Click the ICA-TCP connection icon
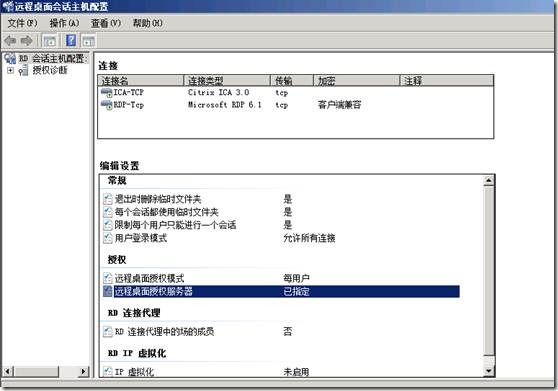 pyautogui.click(x=106, y=93)
